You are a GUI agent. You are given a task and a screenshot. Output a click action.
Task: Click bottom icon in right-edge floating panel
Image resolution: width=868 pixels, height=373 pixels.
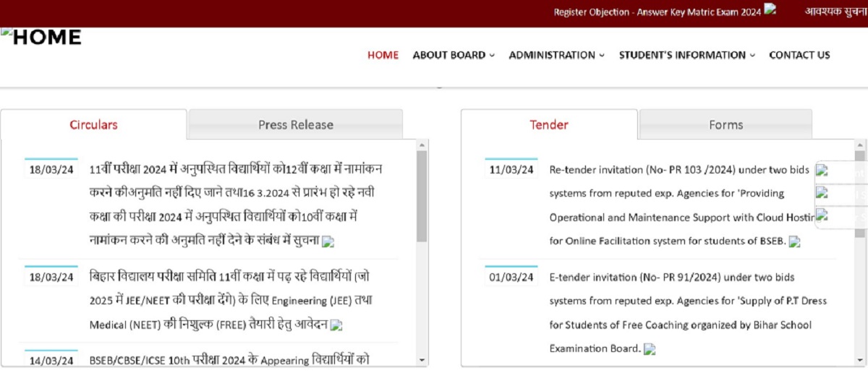pyautogui.click(x=822, y=215)
